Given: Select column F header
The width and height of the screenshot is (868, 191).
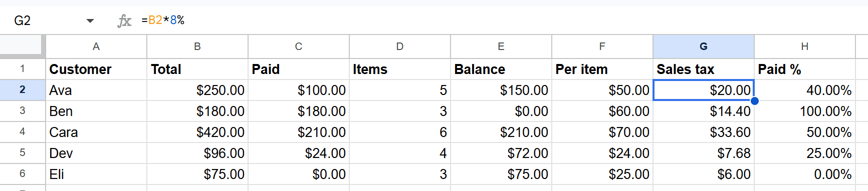Looking at the screenshot, I should tap(602, 46).
